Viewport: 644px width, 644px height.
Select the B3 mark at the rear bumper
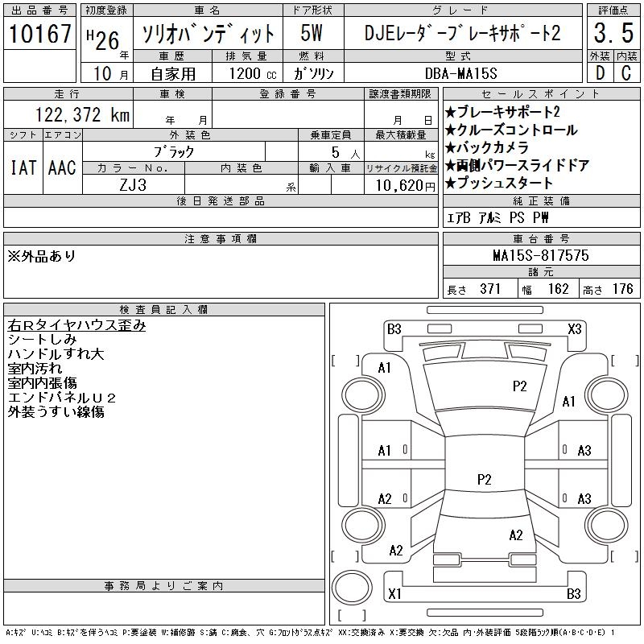point(574,593)
